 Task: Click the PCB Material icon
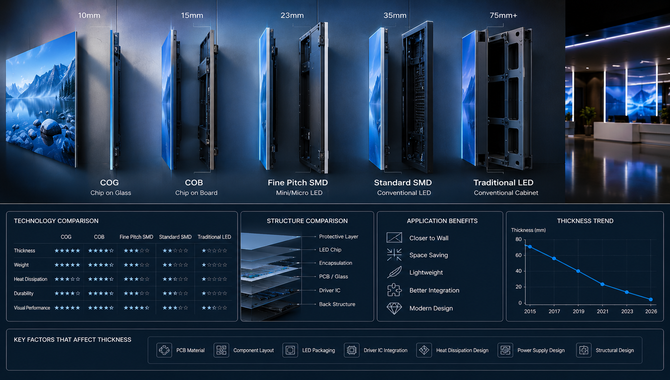[x=164, y=350]
